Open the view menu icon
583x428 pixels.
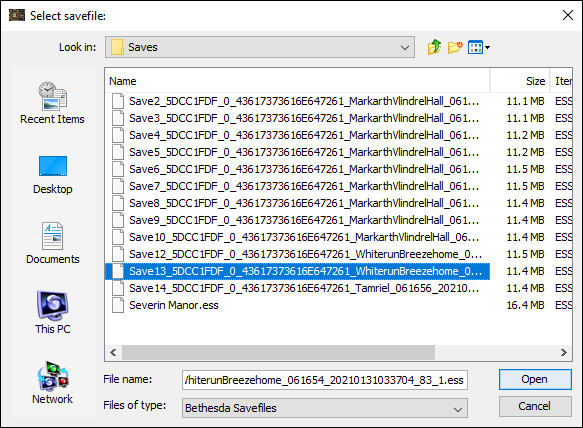point(479,47)
